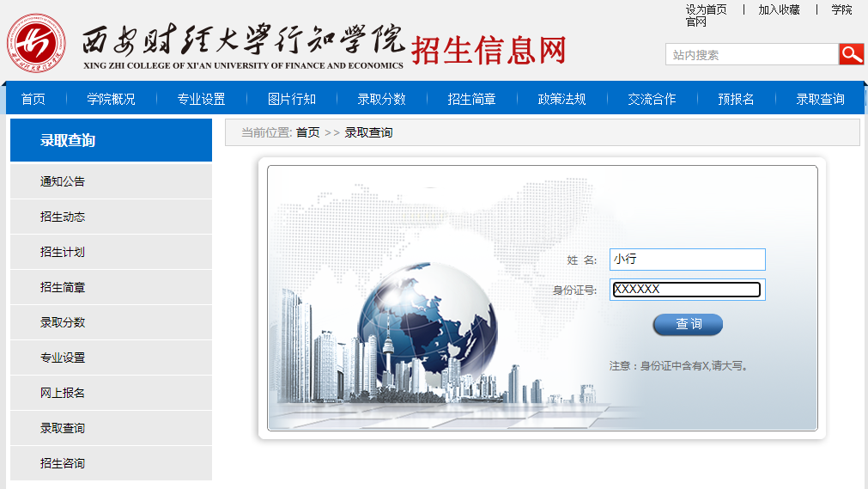
Task: Click the 姓名 name input field
Action: [x=688, y=260]
